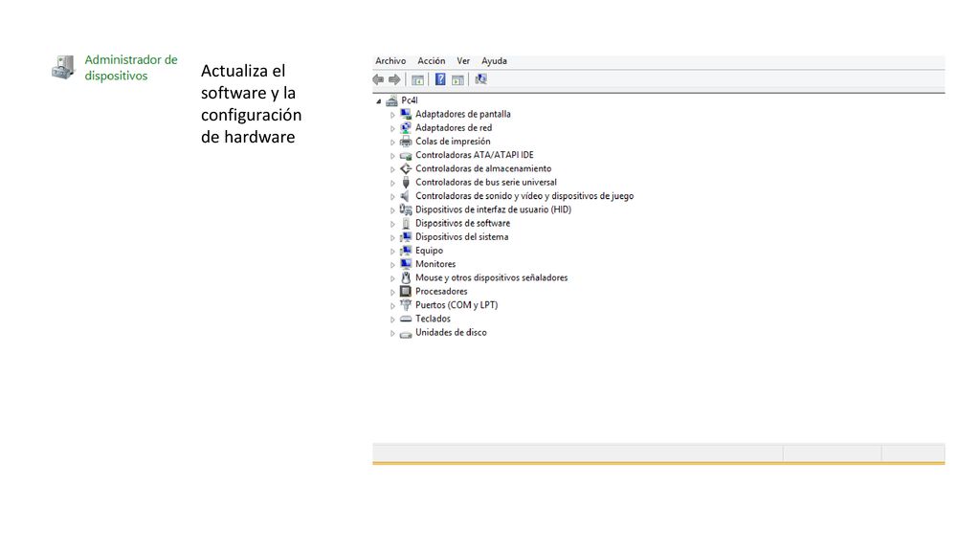Click the Adaptadores de red network icon
Image resolution: width=980 pixels, height=551 pixels.
click(x=406, y=127)
